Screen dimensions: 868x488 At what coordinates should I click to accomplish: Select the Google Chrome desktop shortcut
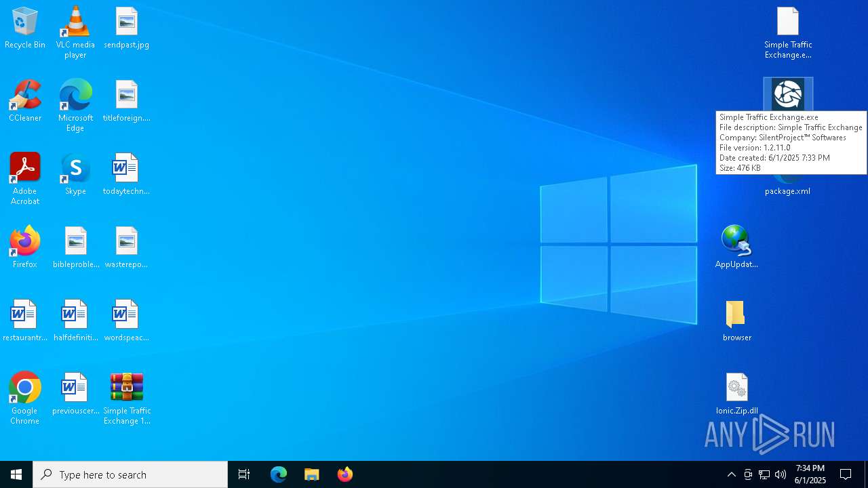25,399
